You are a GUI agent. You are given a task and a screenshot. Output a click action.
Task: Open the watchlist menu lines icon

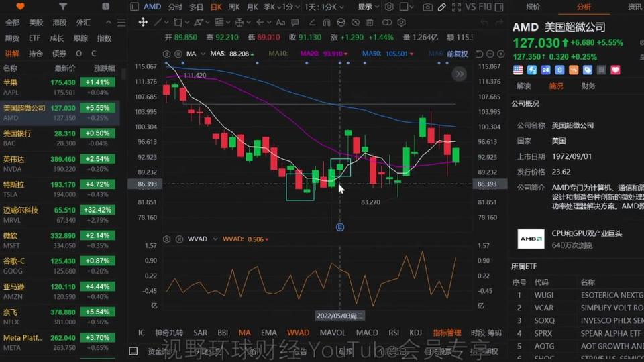pos(121,23)
